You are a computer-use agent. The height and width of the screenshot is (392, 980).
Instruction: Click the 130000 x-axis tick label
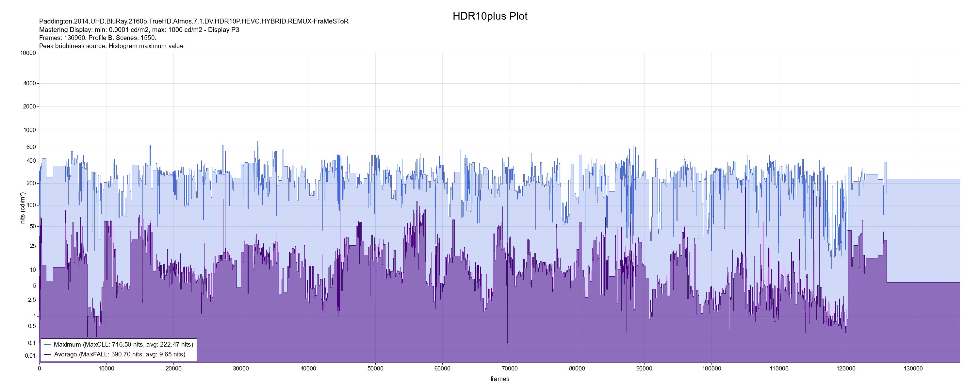[x=913, y=369]
